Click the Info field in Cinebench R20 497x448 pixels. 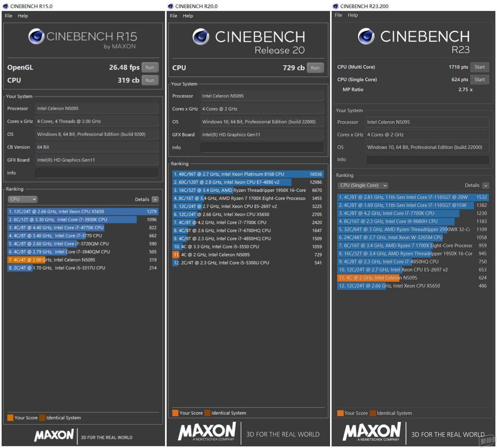point(262,148)
